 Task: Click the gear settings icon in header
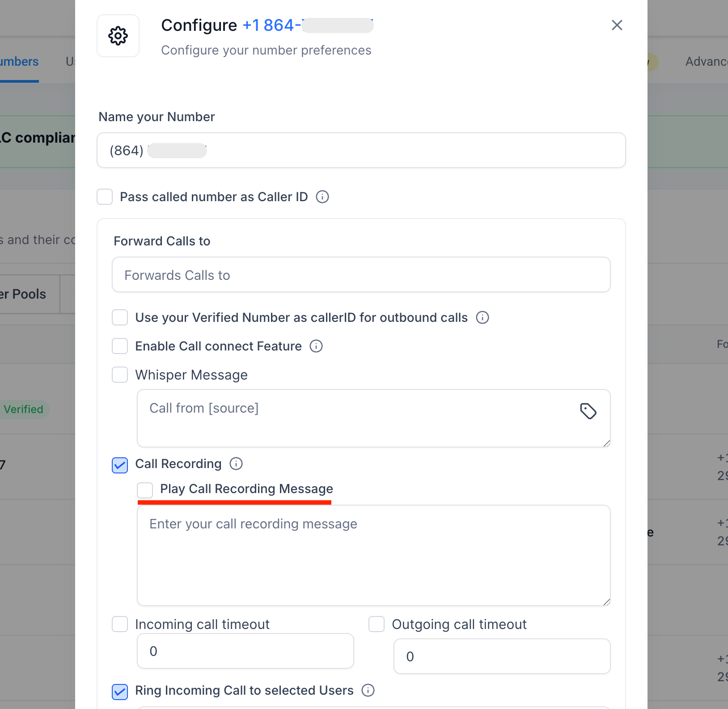(x=118, y=36)
